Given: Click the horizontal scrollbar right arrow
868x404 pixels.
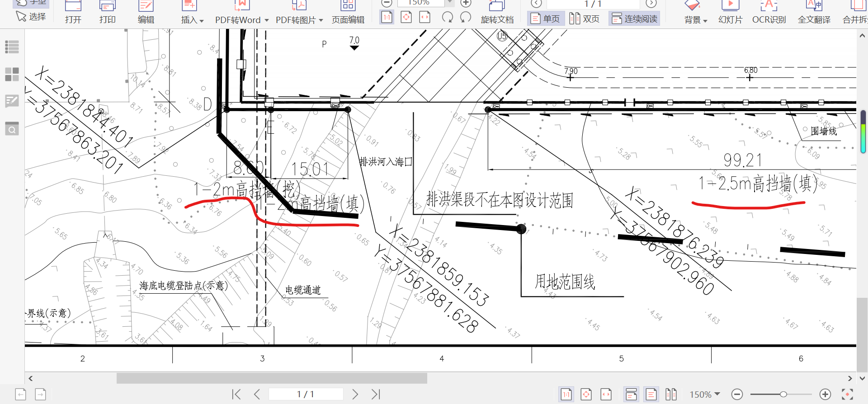Looking at the screenshot, I should click(850, 378).
